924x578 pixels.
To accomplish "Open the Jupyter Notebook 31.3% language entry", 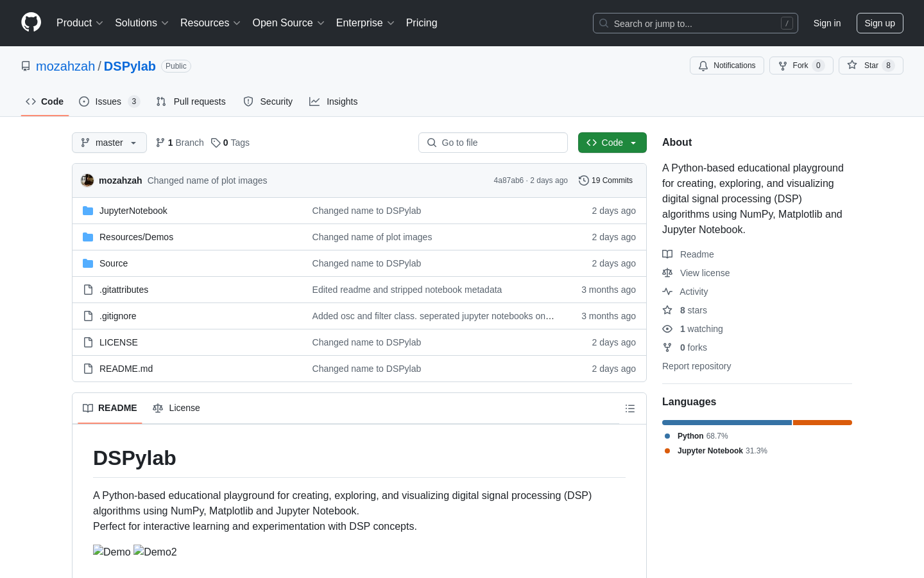I will click(x=716, y=451).
